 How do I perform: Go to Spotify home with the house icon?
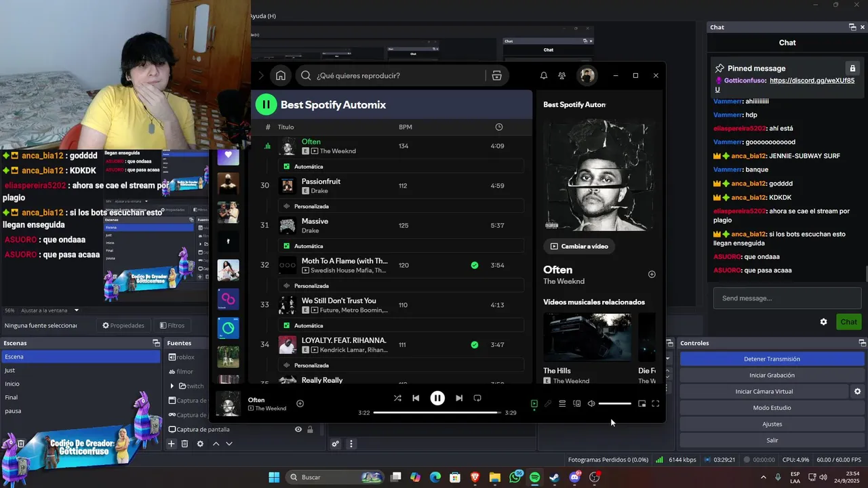[x=281, y=75]
